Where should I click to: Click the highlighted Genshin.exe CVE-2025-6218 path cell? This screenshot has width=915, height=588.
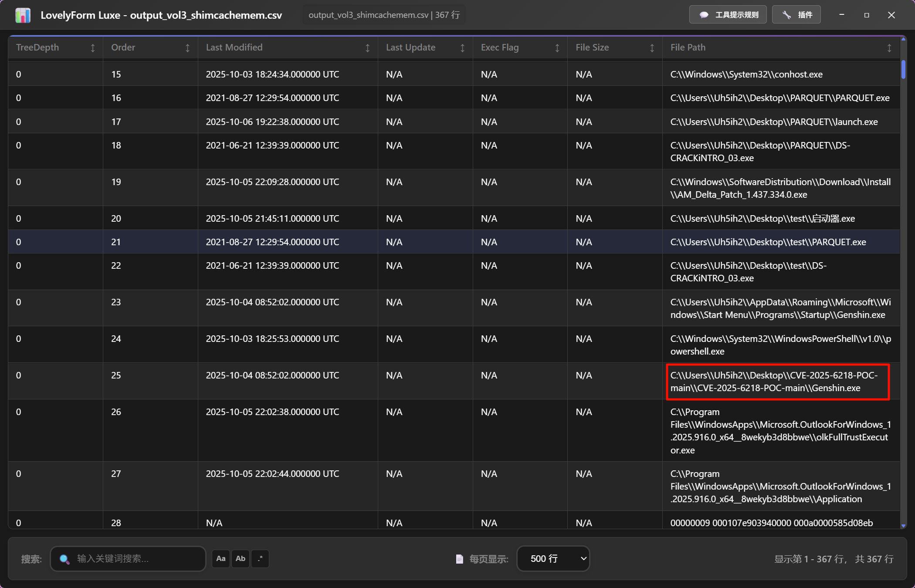coord(778,382)
